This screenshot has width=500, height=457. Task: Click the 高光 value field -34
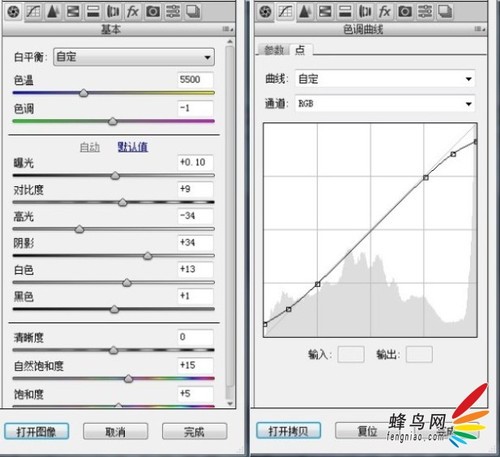pyautogui.click(x=195, y=216)
